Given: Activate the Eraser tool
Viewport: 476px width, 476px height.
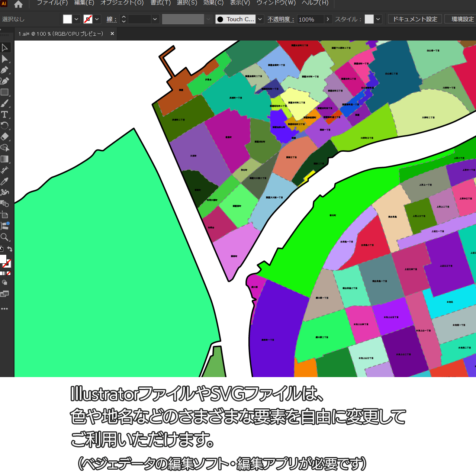Looking at the screenshot, I should pyautogui.click(x=5, y=137).
